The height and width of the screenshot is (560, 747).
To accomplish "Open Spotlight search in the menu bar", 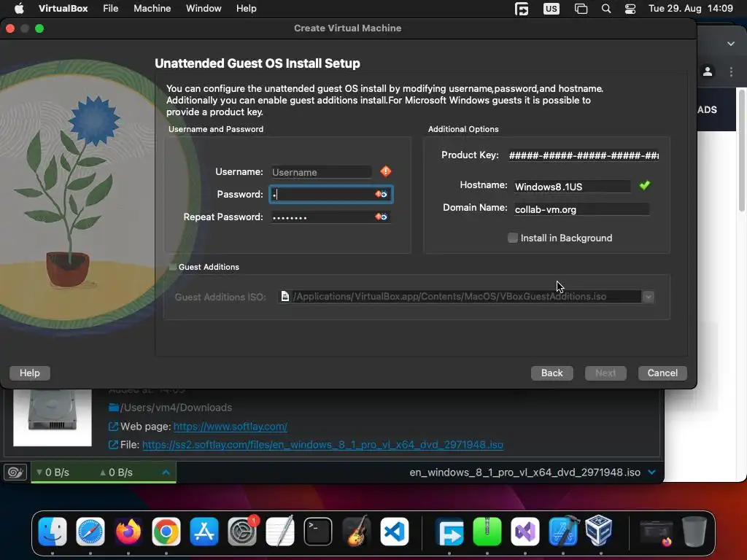I will 606,9.
